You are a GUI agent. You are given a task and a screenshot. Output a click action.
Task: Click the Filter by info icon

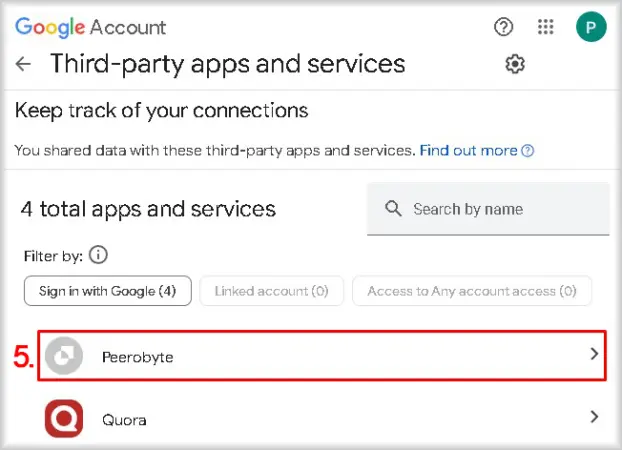(x=98, y=255)
